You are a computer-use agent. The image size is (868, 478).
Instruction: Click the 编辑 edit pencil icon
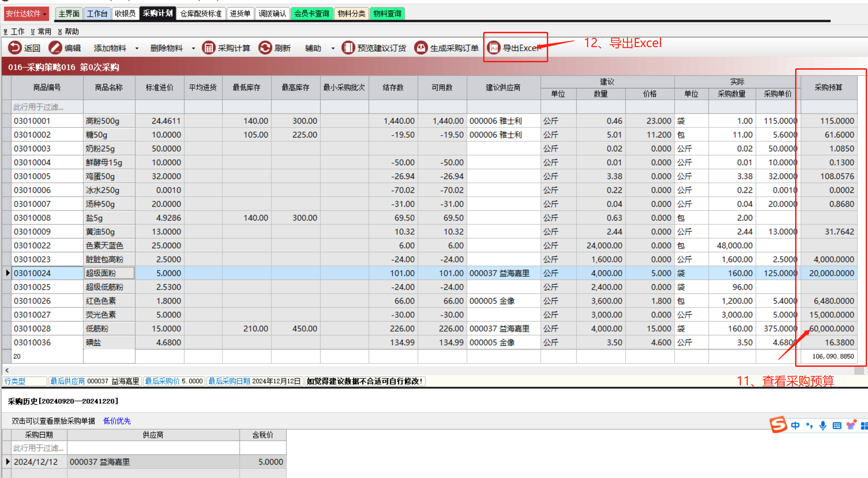pos(55,48)
